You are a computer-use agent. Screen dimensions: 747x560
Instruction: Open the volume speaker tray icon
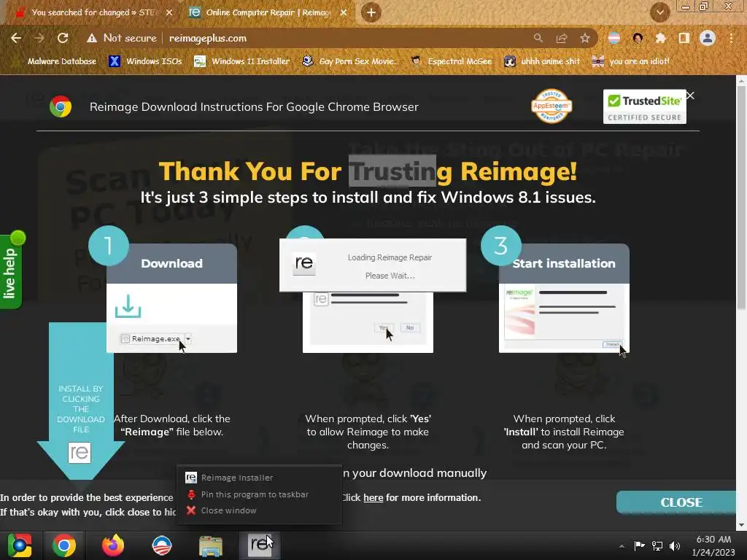[x=675, y=545]
